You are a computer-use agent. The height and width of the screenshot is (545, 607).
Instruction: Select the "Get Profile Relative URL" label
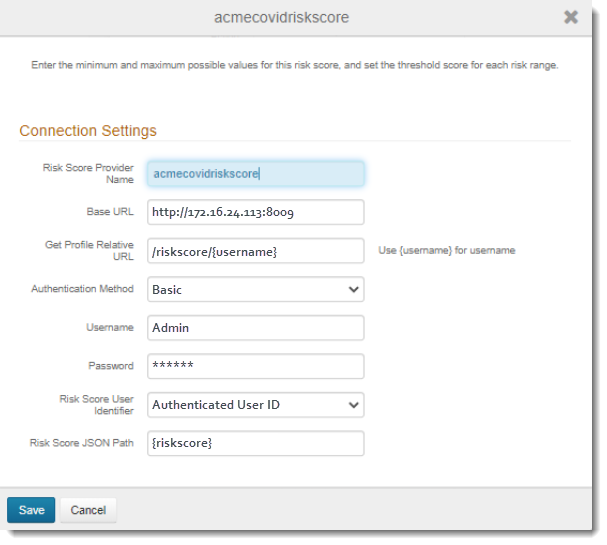[89, 250]
